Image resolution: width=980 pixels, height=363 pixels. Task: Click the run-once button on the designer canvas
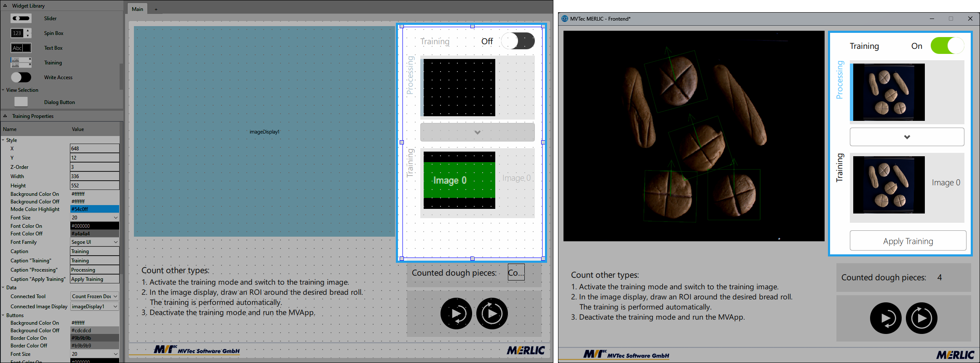coord(456,314)
